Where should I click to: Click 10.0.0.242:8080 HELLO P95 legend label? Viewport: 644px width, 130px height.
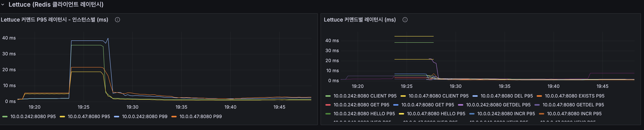pos(364,114)
